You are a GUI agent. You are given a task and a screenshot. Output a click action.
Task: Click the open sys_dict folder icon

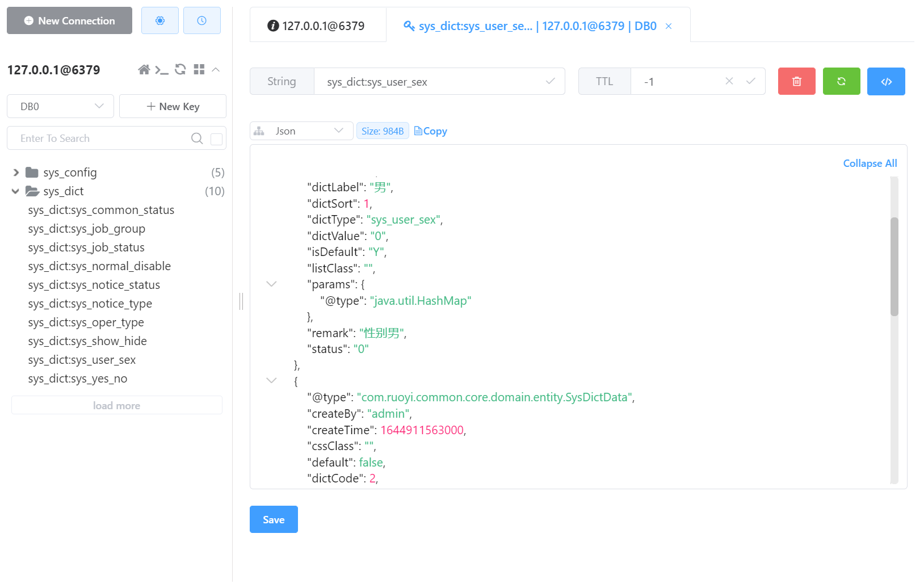tap(32, 191)
